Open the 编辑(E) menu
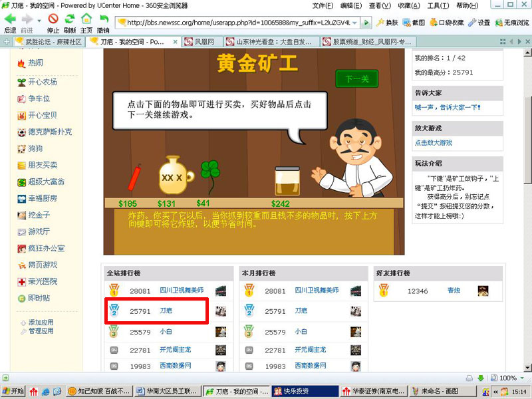This screenshot has width=532, height=399. 351,5
